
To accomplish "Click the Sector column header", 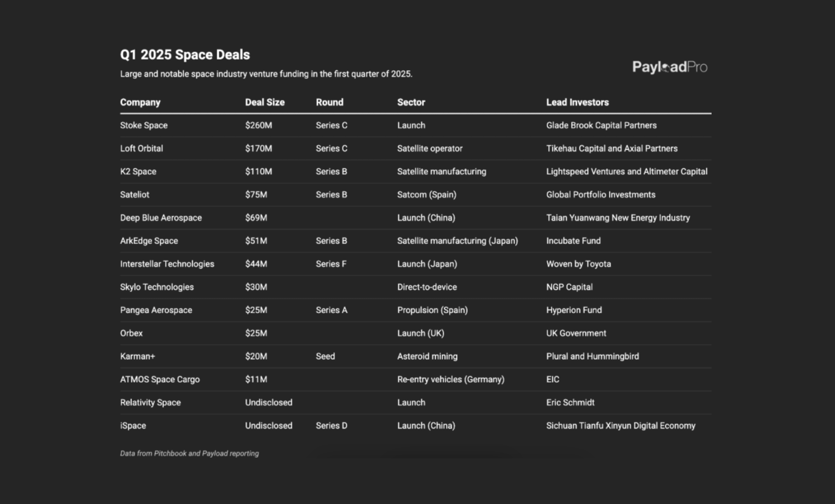I will coord(411,102).
